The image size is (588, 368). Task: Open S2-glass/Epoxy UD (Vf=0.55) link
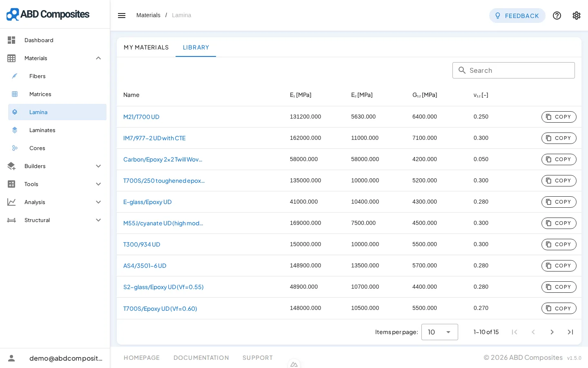point(163,287)
